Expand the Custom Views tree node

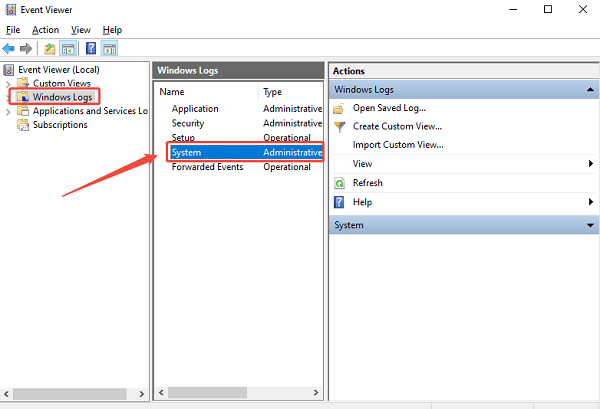[9, 83]
